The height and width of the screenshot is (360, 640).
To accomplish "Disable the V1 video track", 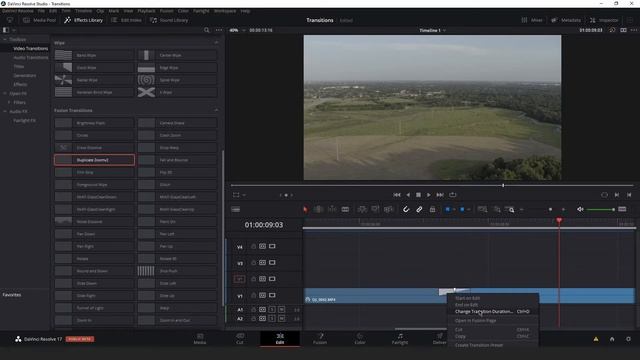I will (x=272, y=296).
